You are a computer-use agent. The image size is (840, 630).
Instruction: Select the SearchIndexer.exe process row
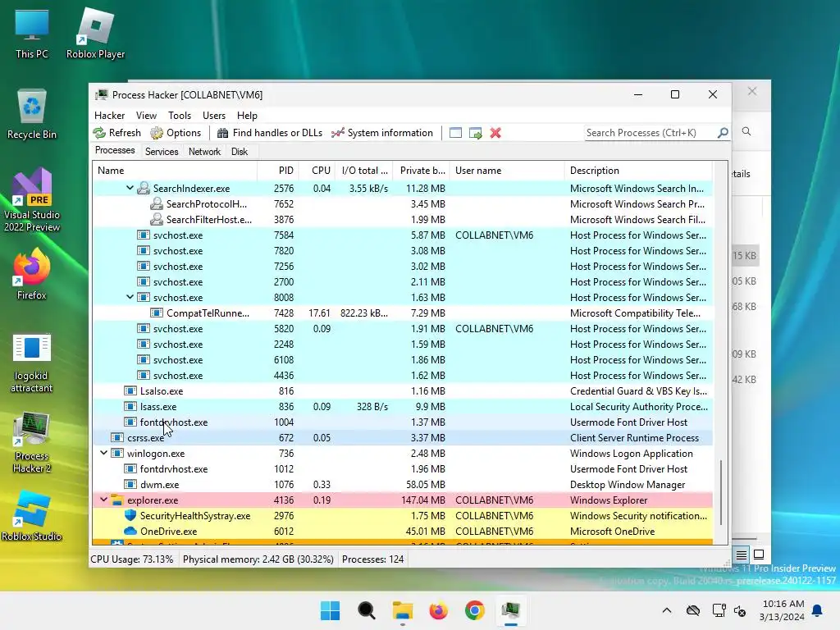click(403, 189)
